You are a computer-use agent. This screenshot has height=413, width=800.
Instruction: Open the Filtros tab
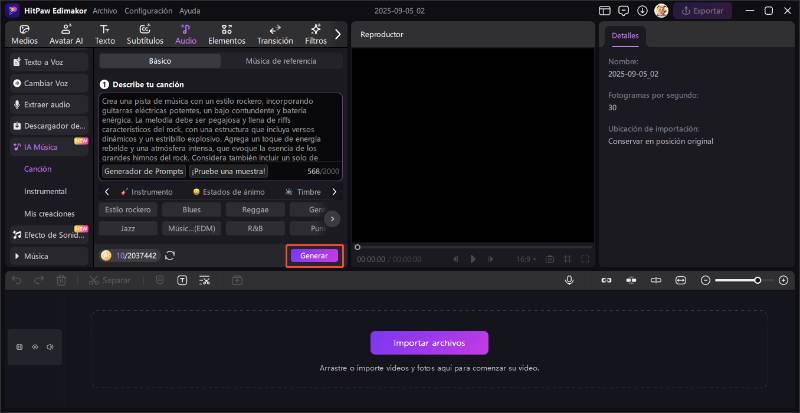point(316,35)
